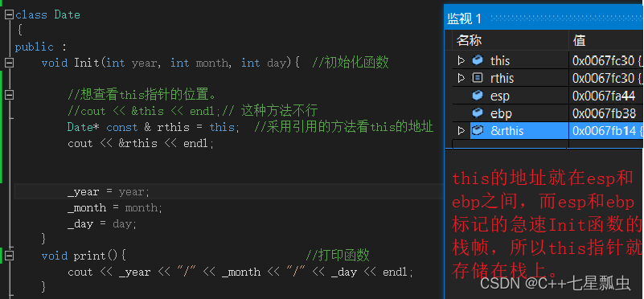
Task: Expand the this variable in watch
Action: [461, 61]
